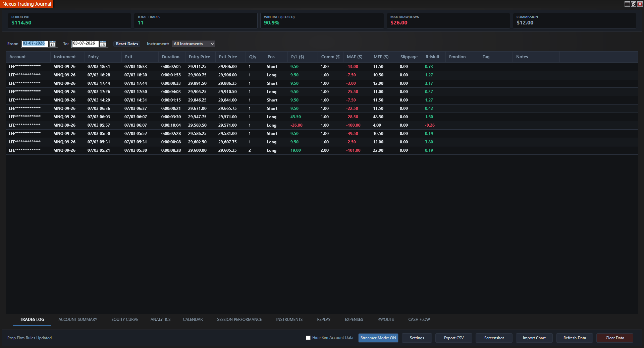Click the Import Chart button
This screenshot has width=644, height=348.
click(x=534, y=338)
